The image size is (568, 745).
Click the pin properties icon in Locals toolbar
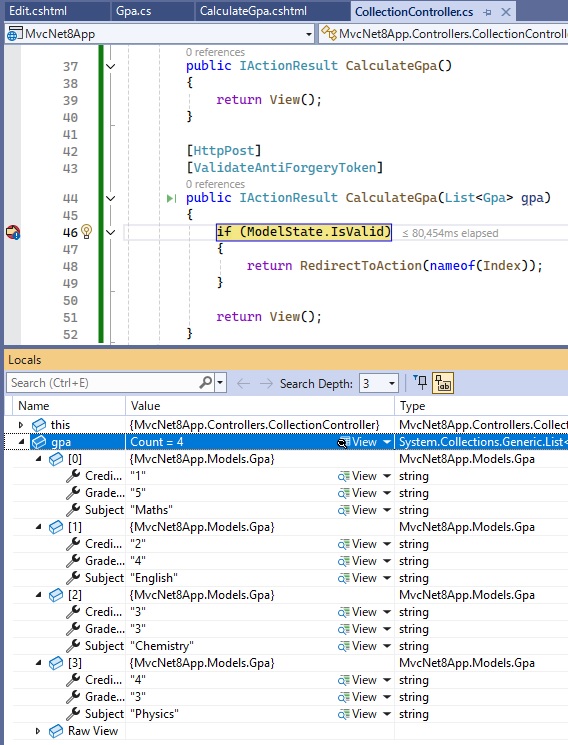pos(420,382)
